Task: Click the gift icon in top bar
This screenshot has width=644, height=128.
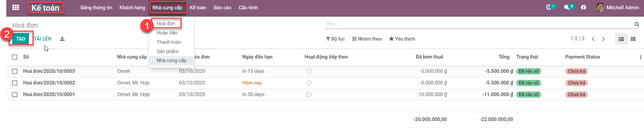Action: [x=583, y=7]
